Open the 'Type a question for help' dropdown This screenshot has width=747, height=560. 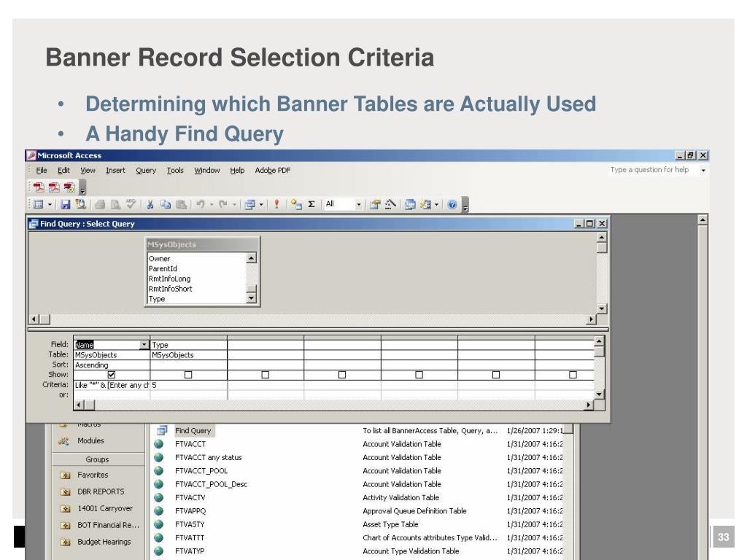click(703, 171)
